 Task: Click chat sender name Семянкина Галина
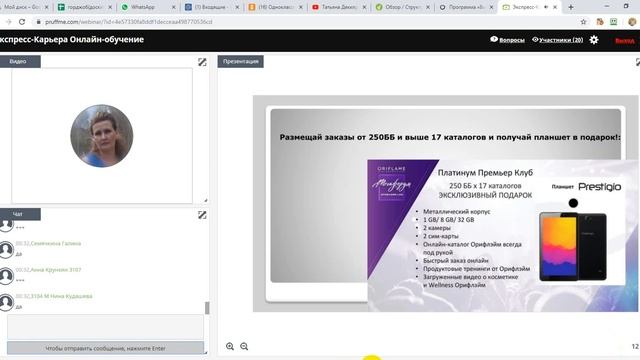pos(56,243)
